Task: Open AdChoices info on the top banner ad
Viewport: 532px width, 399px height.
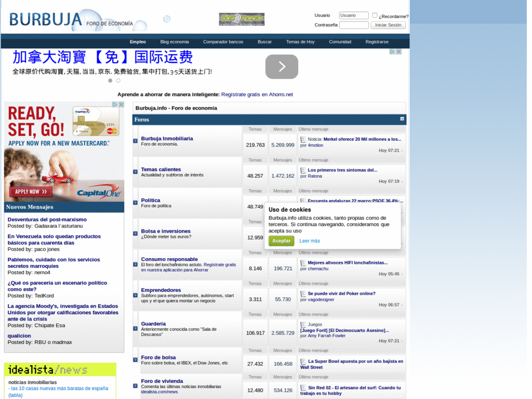Action: [x=392, y=51]
